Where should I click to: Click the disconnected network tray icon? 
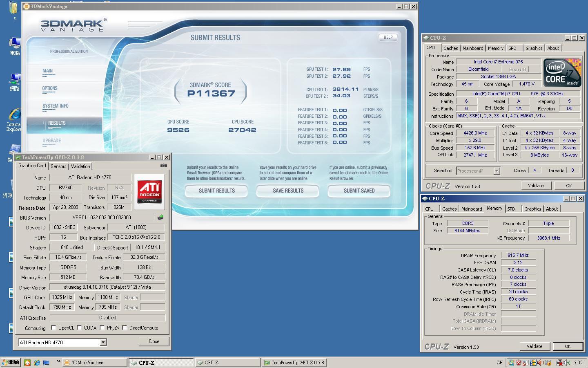point(559,363)
